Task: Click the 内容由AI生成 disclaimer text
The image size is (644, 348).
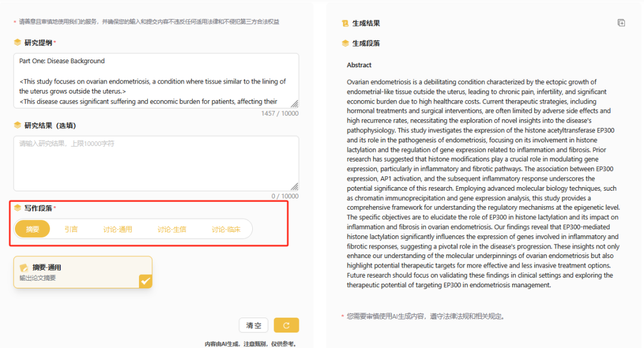Action: pos(250,344)
